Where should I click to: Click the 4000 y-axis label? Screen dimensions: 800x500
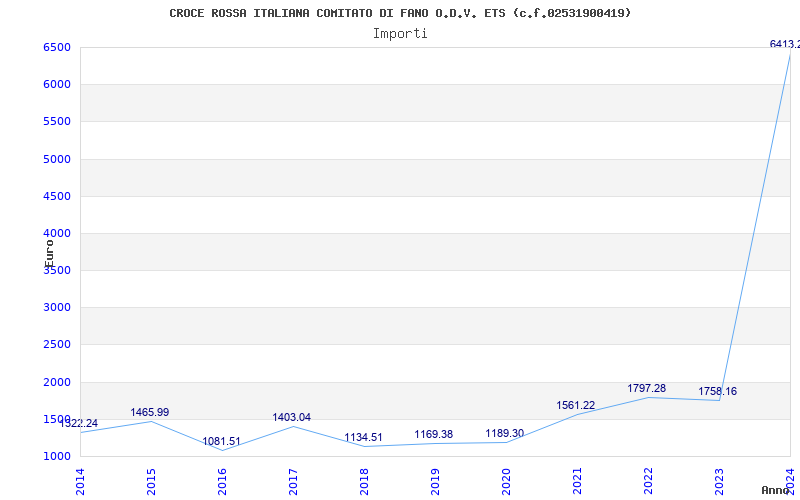click(57, 234)
